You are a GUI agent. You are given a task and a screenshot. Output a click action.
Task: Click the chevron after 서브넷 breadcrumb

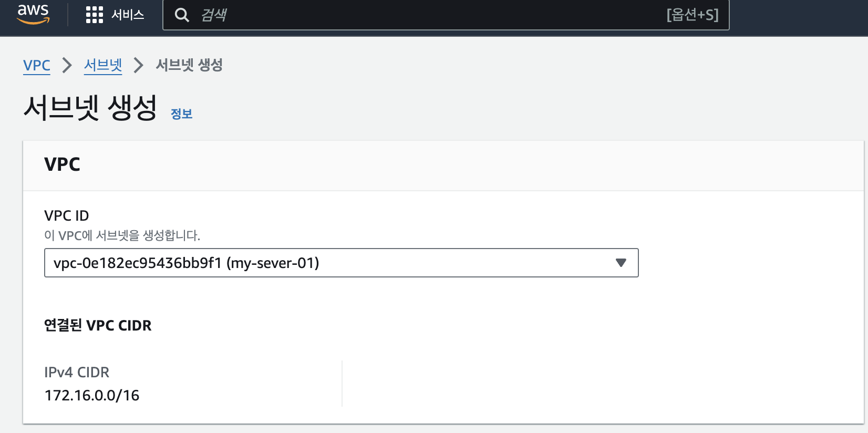[x=138, y=65]
